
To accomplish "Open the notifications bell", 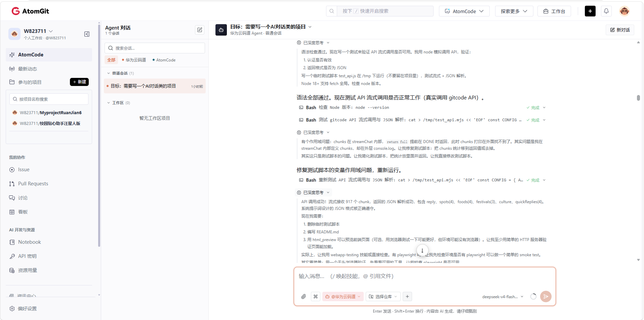I will click(x=606, y=11).
